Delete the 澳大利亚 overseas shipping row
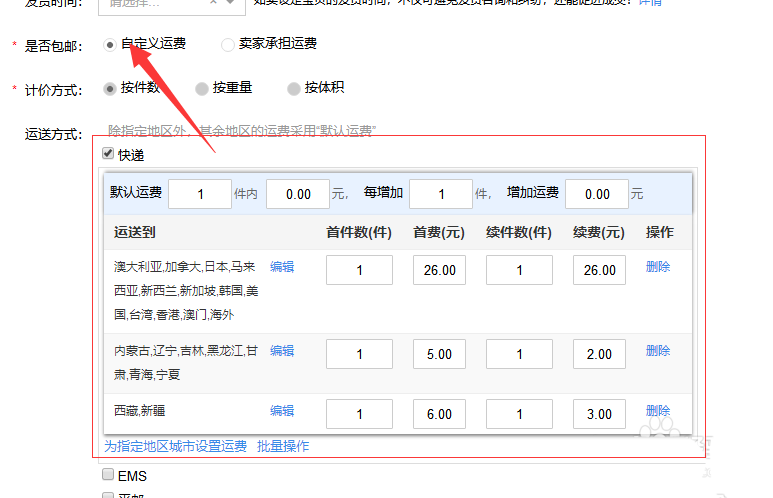The image size is (773, 498). pyautogui.click(x=658, y=267)
